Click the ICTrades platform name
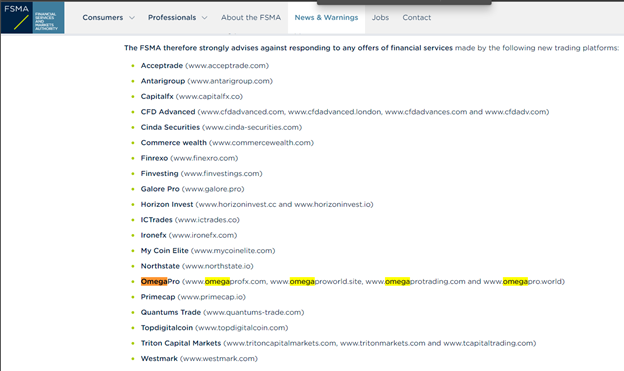The image size is (624, 371). tap(156, 220)
